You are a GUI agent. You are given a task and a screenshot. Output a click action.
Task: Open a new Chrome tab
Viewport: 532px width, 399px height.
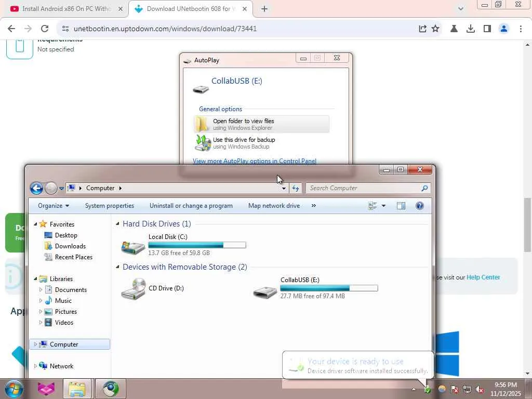(x=264, y=9)
